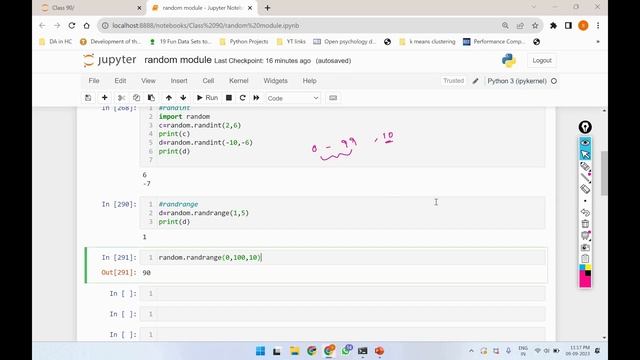Show hidden system tray icons
Screen dimensions: 640x360
[x=471, y=351]
